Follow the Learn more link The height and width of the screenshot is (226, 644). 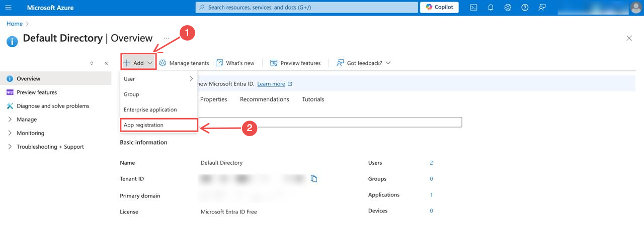point(271,84)
